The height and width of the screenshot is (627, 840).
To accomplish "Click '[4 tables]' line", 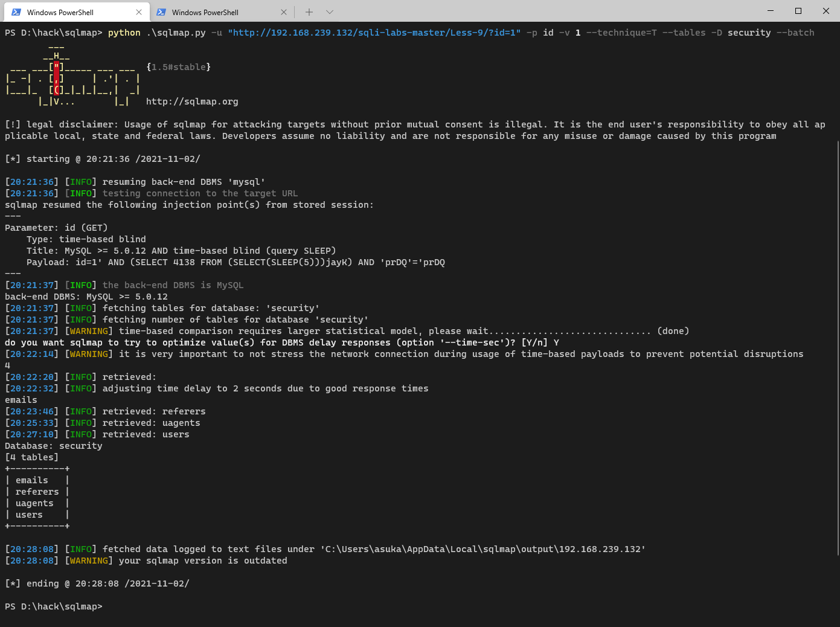I will pos(32,457).
